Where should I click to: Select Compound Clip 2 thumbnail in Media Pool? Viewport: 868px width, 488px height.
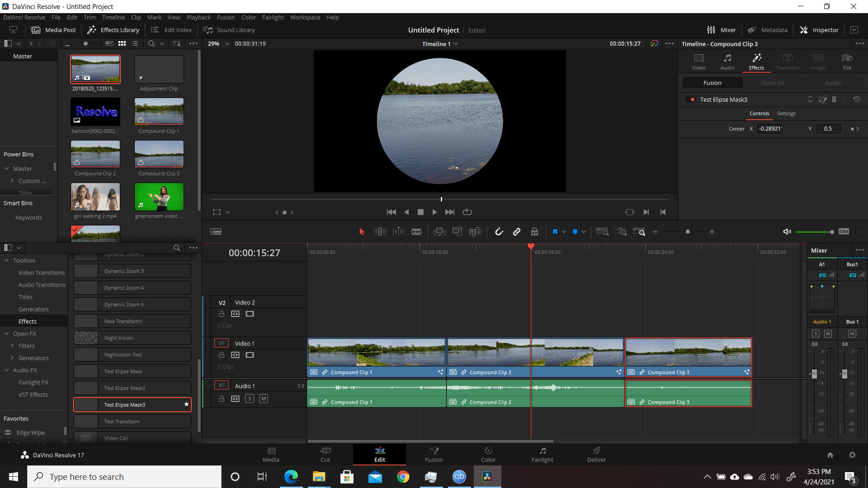[x=95, y=154]
